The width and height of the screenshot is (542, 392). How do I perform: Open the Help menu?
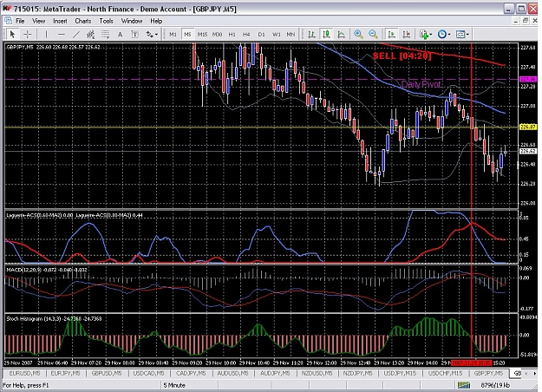coord(156,21)
